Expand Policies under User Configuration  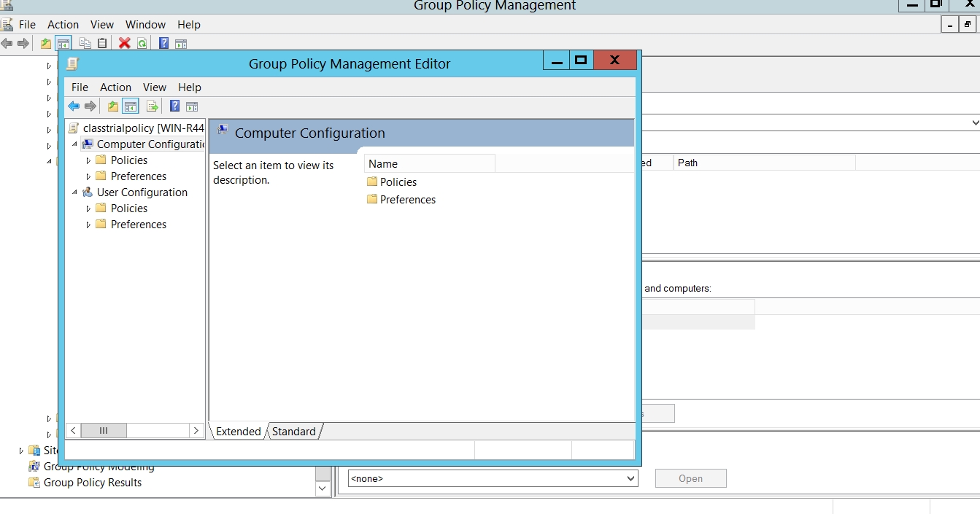88,209
